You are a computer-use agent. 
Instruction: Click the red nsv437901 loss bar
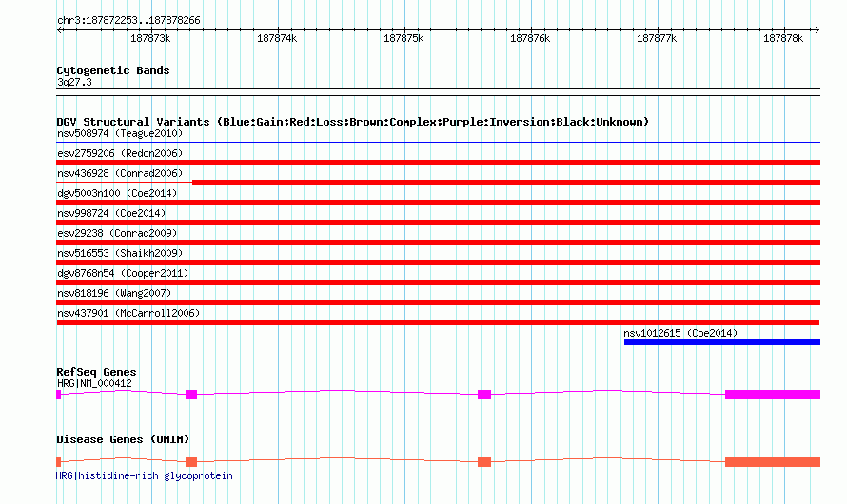coord(438,322)
